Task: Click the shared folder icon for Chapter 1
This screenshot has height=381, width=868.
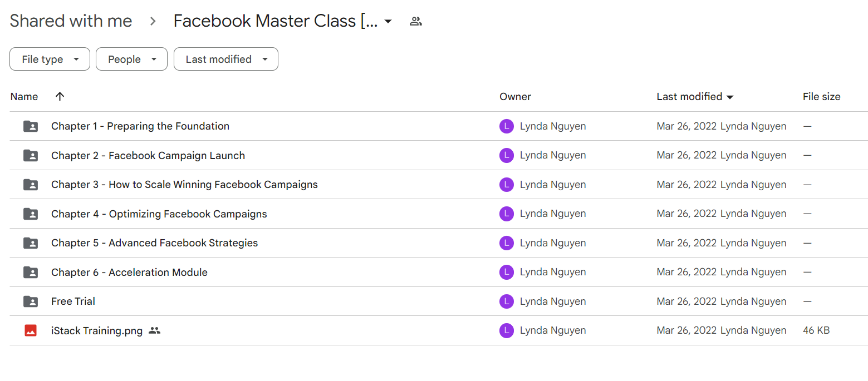Action: (x=31, y=126)
